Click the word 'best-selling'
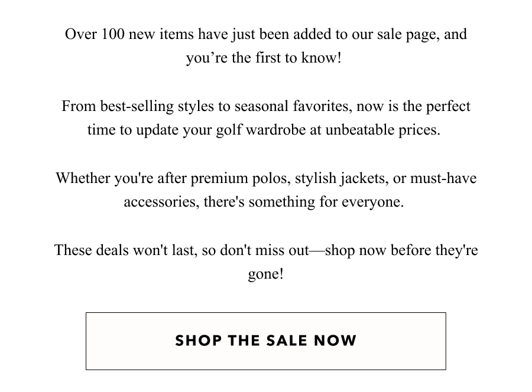This screenshot has width=532, height=392. (137, 106)
